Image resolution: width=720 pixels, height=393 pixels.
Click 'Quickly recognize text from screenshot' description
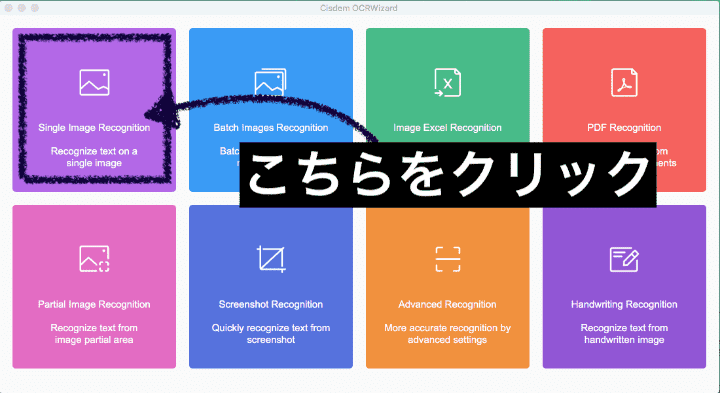click(271, 334)
